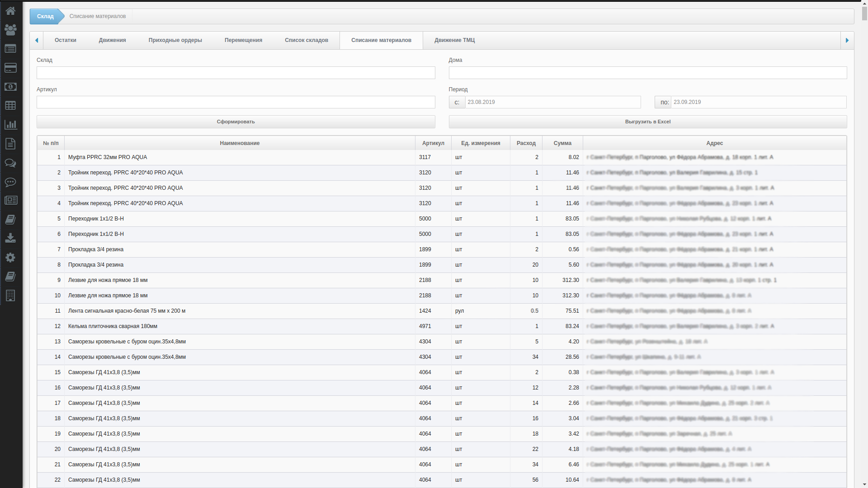This screenshot has height=488, width=868.
Task: Click the users group sidebar icon
Action: 10,30
